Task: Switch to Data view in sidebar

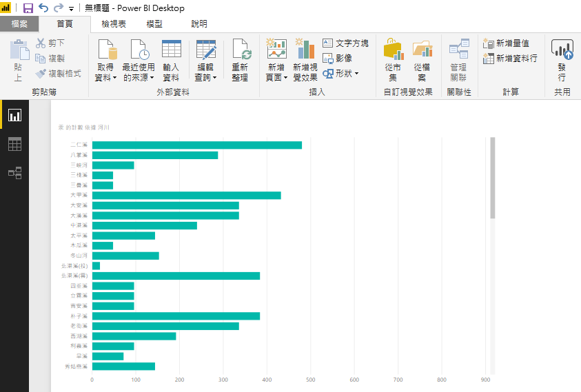Action: (15, 144)
